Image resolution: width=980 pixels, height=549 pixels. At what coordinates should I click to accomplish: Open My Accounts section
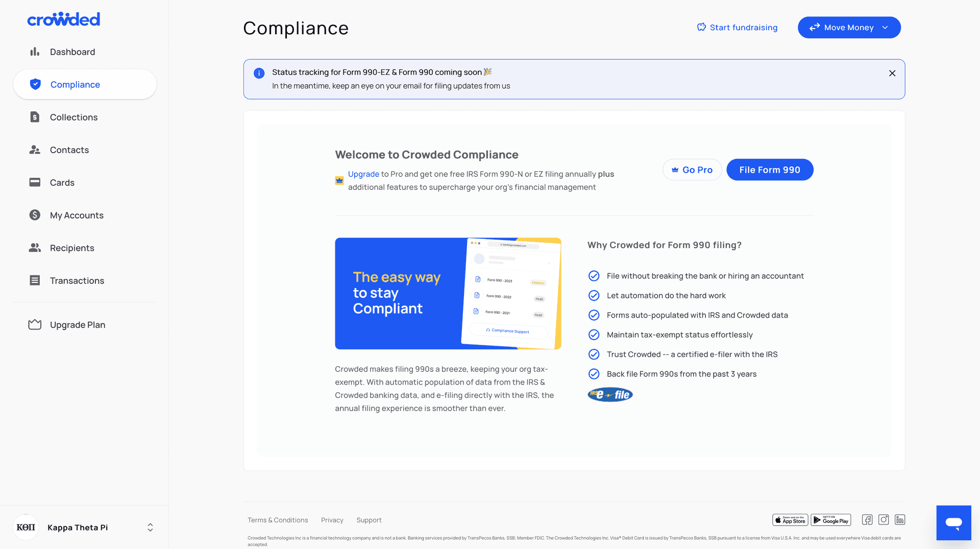coord(85,215)
